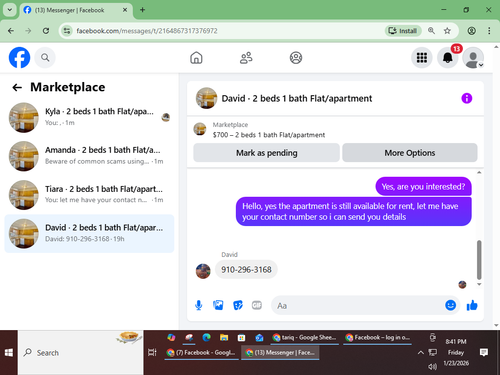Open the Facebook logo home link

(19, 58)
